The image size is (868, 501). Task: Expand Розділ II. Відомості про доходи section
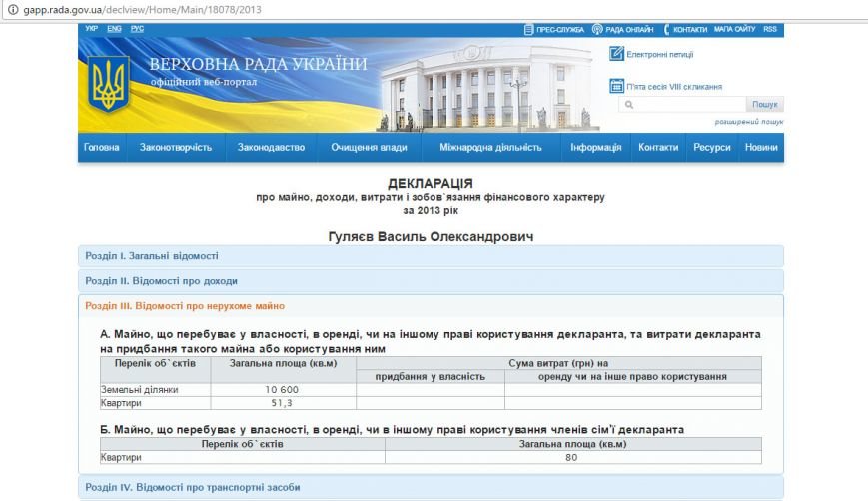tap(431, 280)
